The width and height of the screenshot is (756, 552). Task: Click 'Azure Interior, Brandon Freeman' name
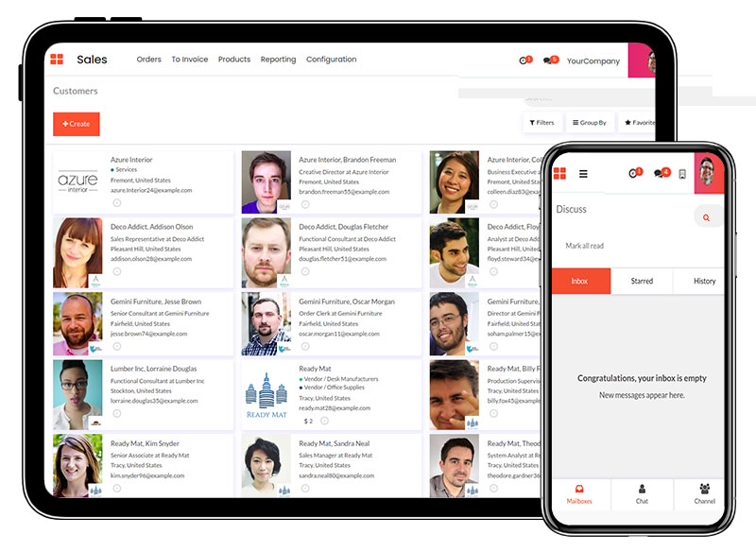(x=348, y=160)
